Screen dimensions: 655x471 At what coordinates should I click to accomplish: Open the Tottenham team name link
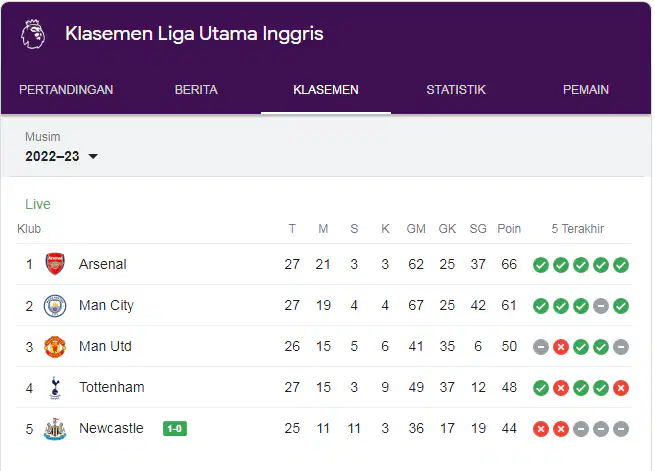pyautogui.click(x=112, y=387)
